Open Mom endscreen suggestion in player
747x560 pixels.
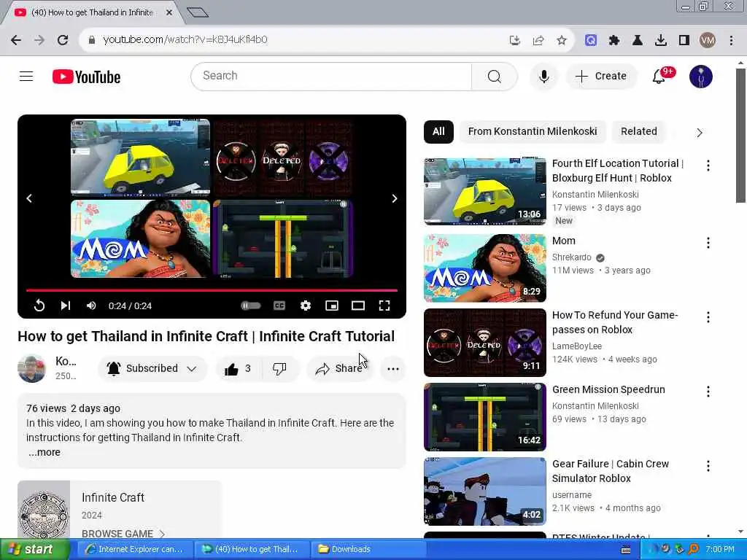(140, 238)
